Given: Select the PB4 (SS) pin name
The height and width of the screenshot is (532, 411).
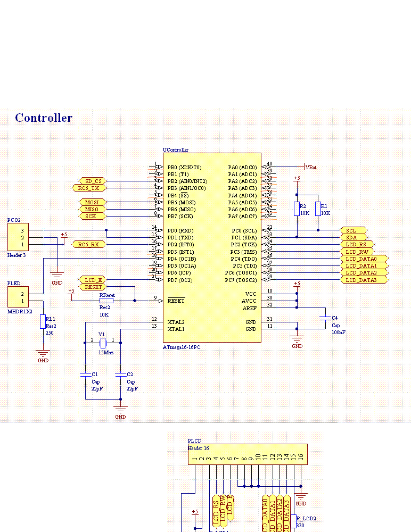Looking at the screenshot, I should [178, 195].
